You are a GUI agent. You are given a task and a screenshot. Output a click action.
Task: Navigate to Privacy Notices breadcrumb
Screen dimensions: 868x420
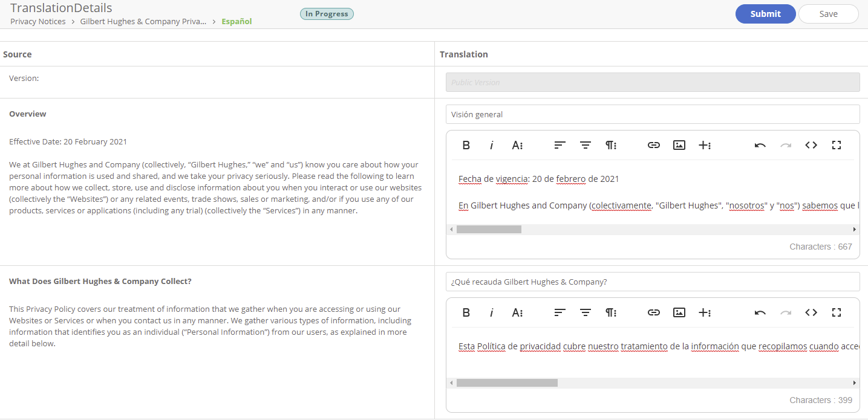pos(38,21)
